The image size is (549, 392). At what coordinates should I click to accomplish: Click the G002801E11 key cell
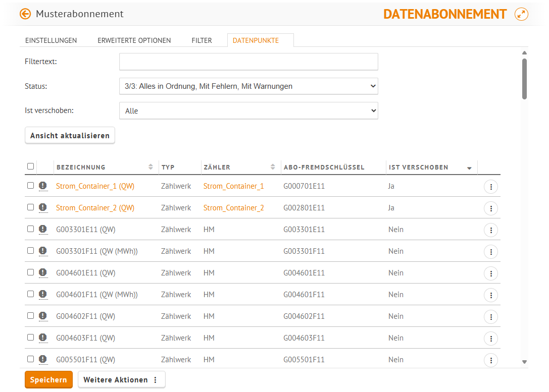(x=304, y=208)
